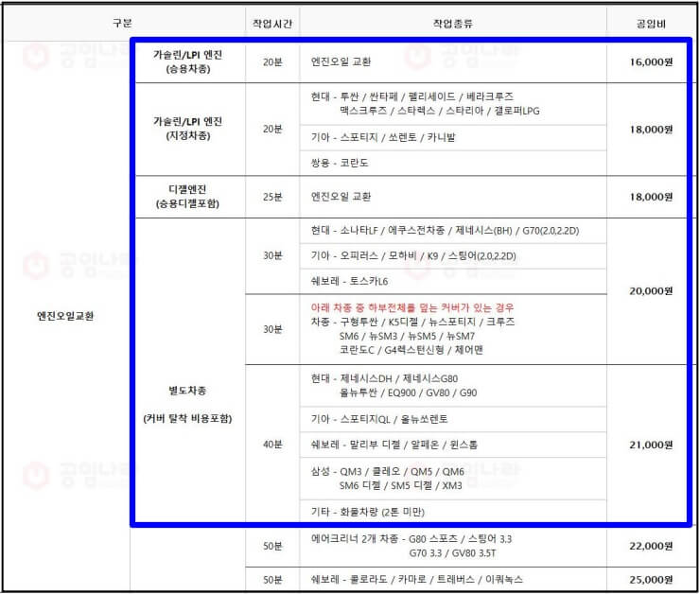Select 쉐보레 - 말리부 디젤 / 알페온 row

(394, 445)
